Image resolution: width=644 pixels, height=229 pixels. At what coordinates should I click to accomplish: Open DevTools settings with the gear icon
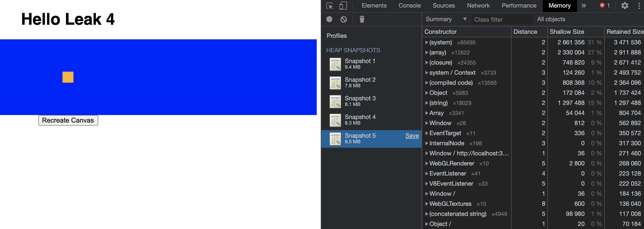click(x=625, y=6)
